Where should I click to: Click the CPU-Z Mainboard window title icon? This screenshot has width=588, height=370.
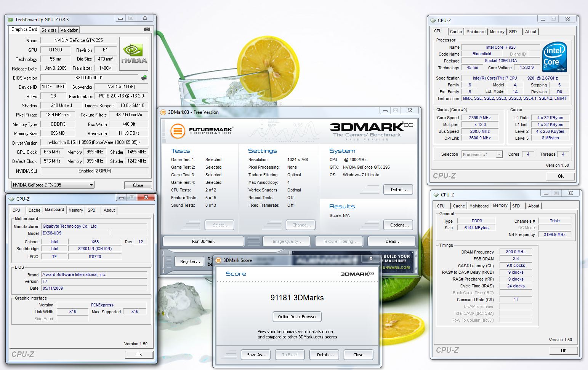11,199
